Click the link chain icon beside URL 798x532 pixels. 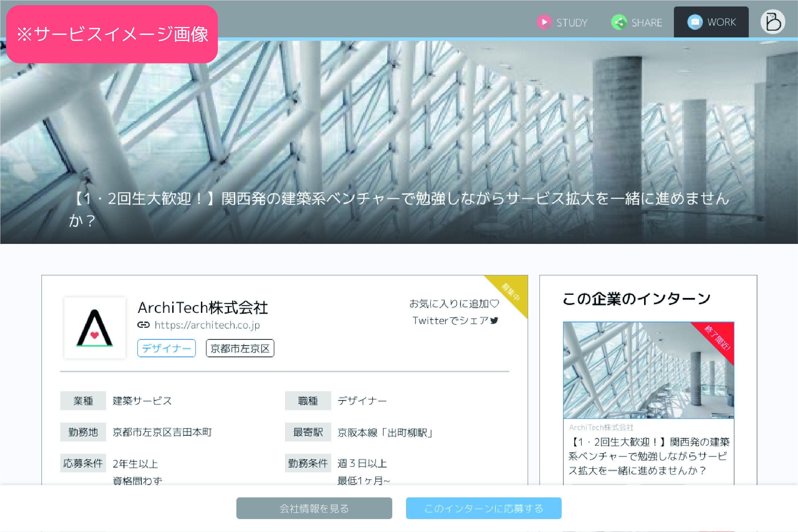tap(143, 325)
